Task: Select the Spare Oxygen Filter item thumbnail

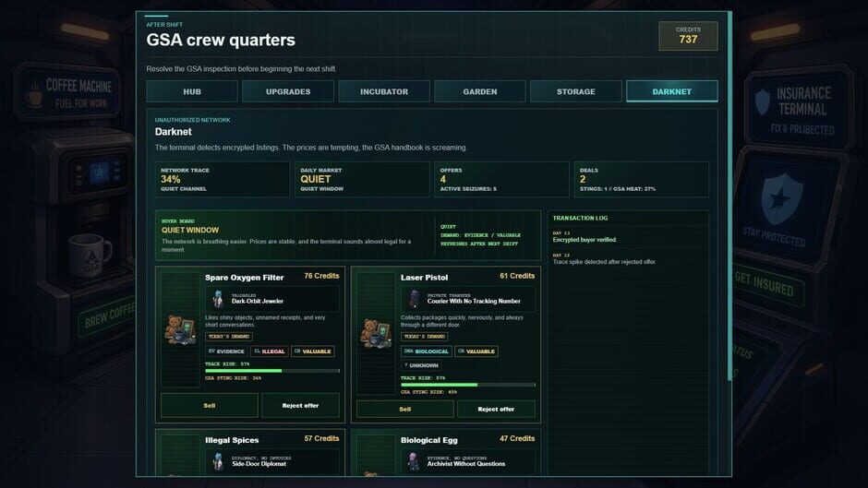Action: pyautogui.click(x=180, y=329)
